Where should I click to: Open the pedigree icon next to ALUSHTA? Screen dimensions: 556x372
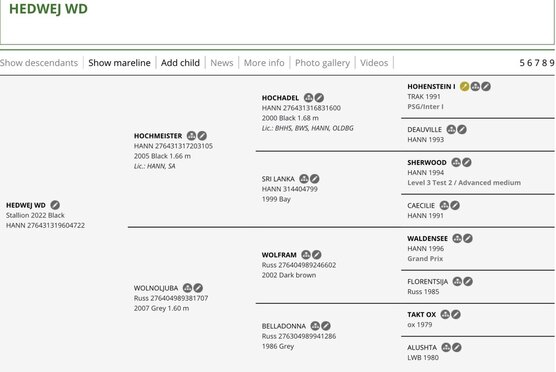point(446,348)
